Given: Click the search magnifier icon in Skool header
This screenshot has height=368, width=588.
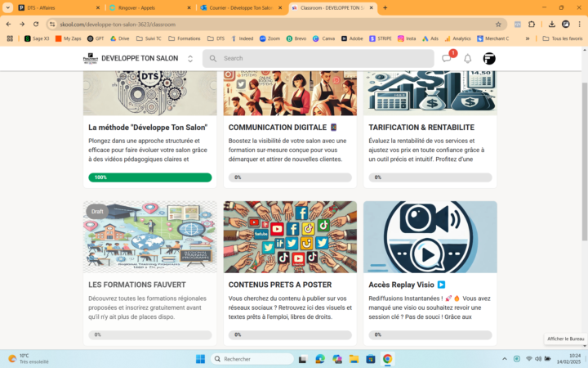Looking at the screenshot, I should pos(213,58).
